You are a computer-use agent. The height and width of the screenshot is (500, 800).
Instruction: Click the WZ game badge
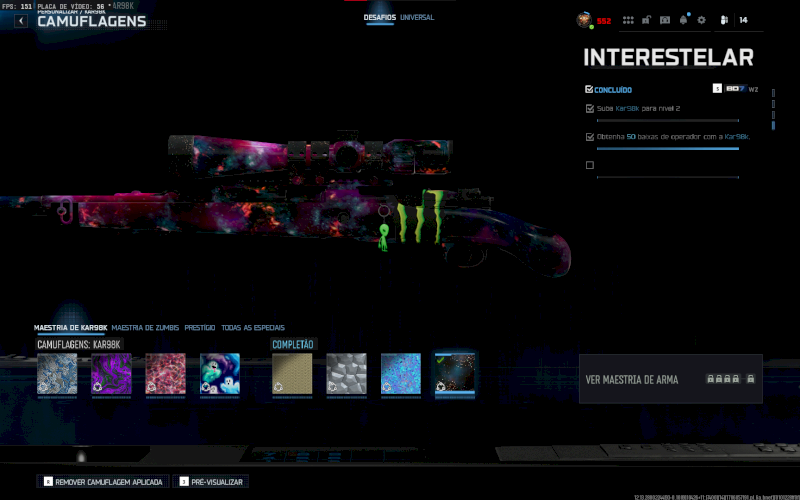tap(754, 89)
